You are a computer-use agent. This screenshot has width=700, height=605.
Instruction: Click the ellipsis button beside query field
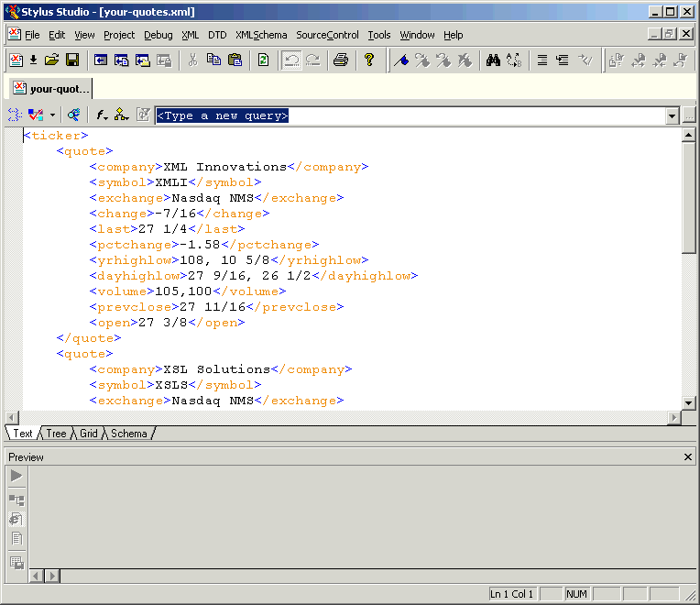(x=689, y=116)
